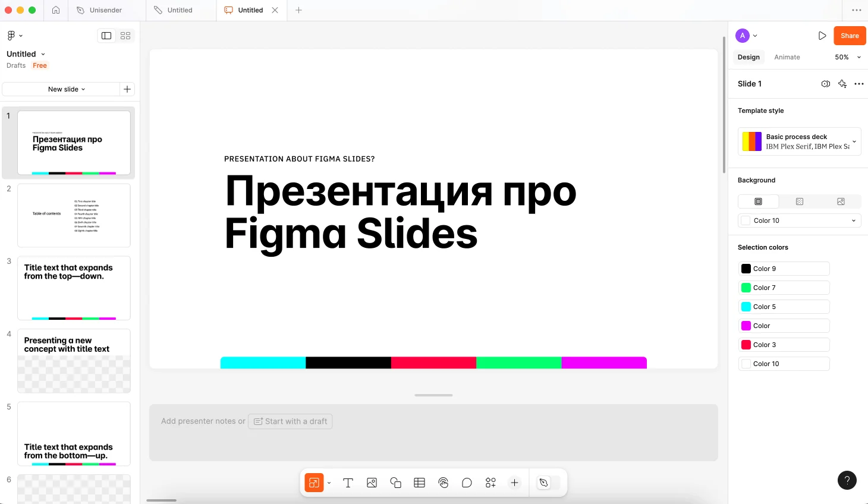Toggle the design mode pen switch
Viewport: 868px width, 504px height.
coord(543,483)
